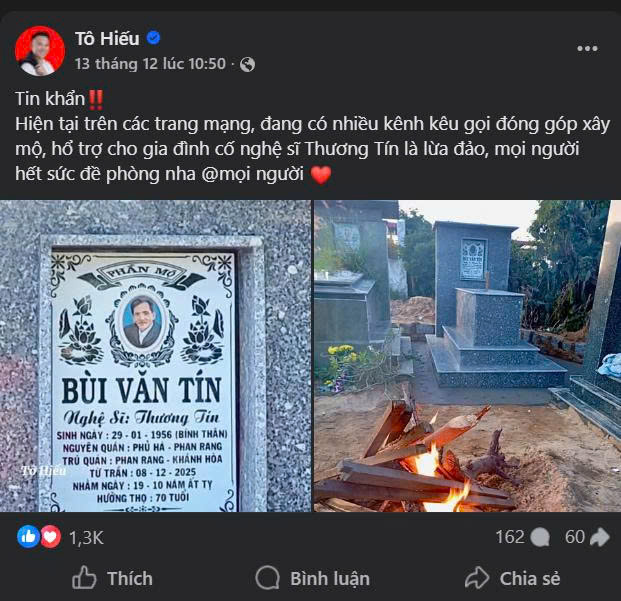Open the 162 comments count
The width and height of the screenshot is (621, 601).
coord(510,537)
